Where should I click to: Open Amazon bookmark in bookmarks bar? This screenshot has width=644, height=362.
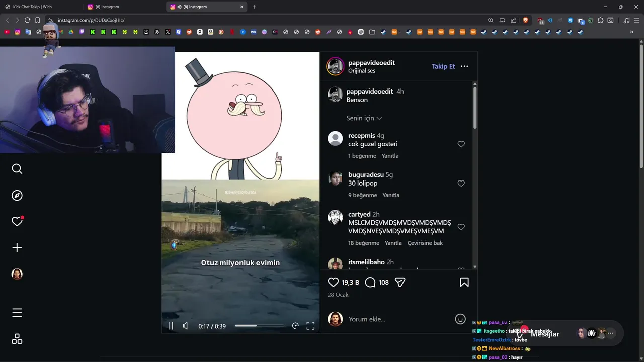tap(211, 32)
